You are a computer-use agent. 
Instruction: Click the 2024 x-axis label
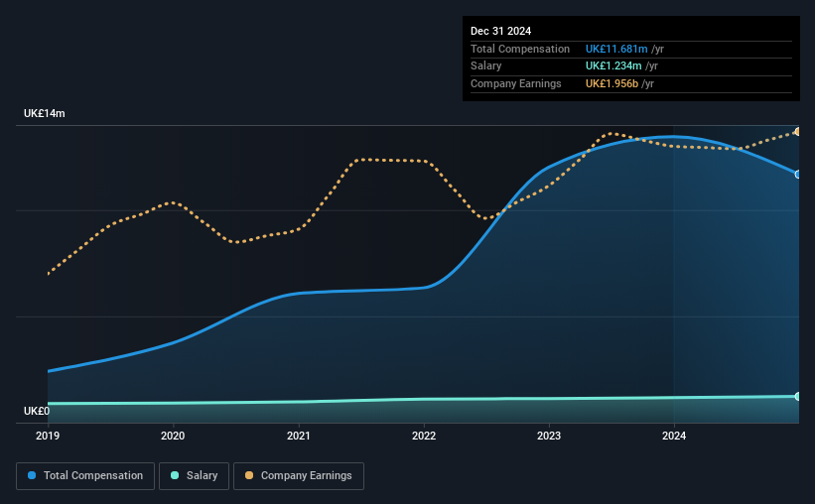(674, 436)
